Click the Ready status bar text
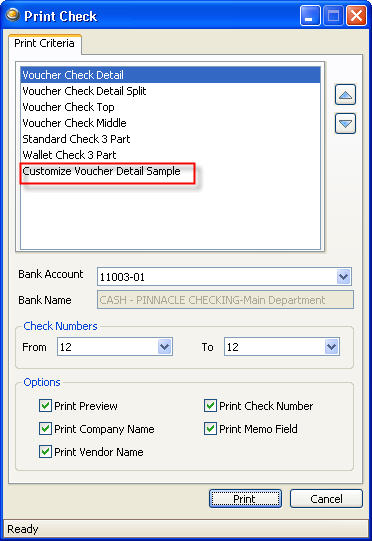Screen dimensions: 372x541 pos(23,529)
